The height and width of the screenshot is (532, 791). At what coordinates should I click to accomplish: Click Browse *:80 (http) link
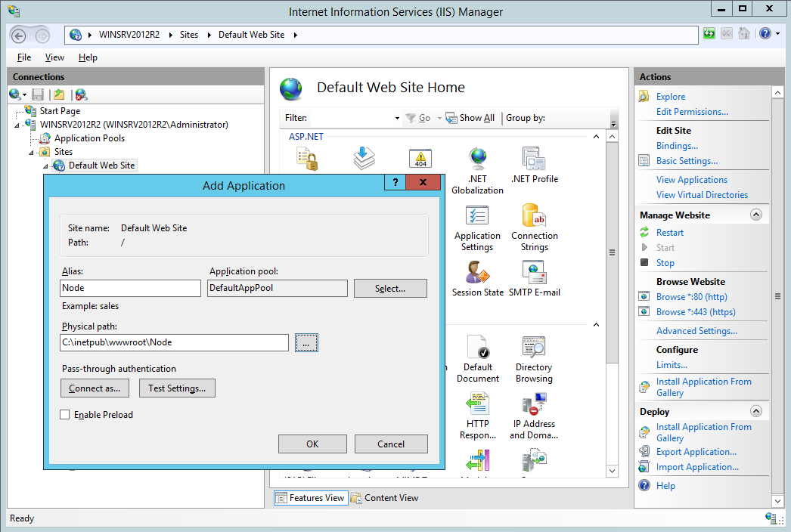click(x=691, y=297)
